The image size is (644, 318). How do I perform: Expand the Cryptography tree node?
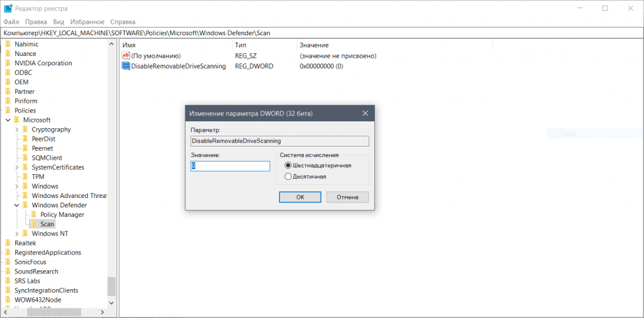pos(16,129)
